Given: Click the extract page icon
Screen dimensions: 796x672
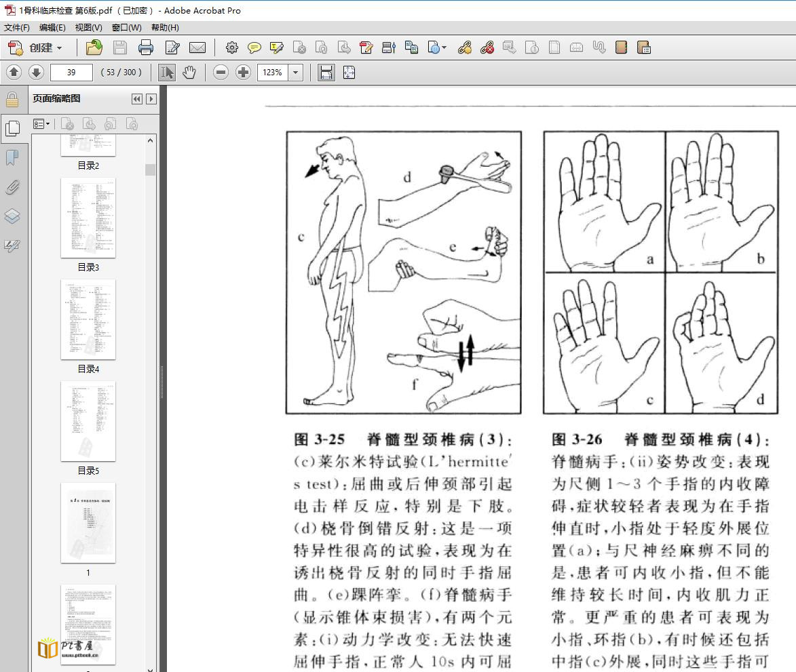Looking at the screenshot, I should tap(344, 47).
